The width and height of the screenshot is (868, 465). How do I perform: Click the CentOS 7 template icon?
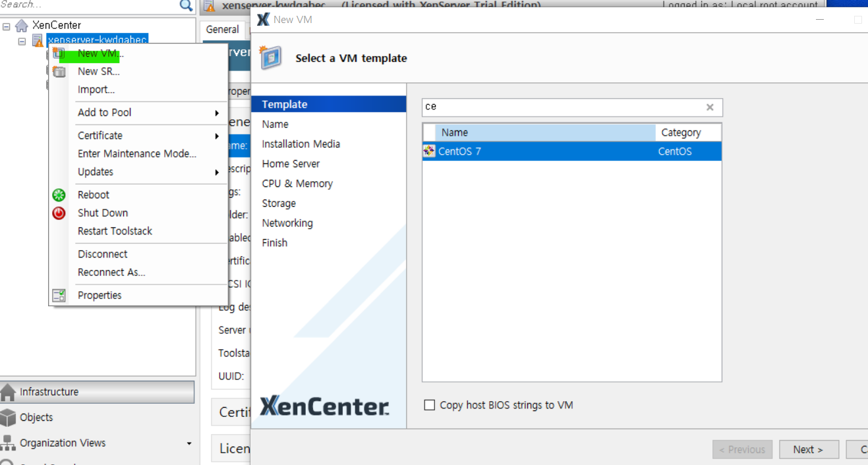tap(429, 151)
